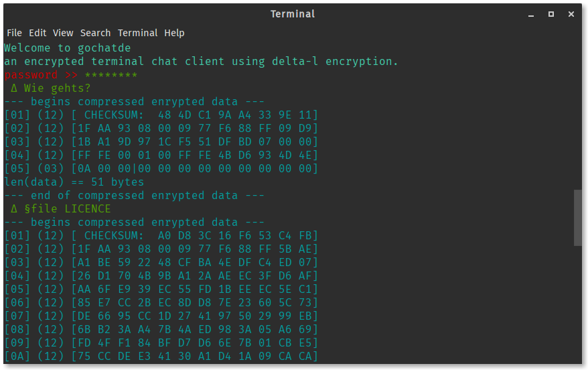Click the second CHECKSUM line ending C4 FB

coord(161,236)
